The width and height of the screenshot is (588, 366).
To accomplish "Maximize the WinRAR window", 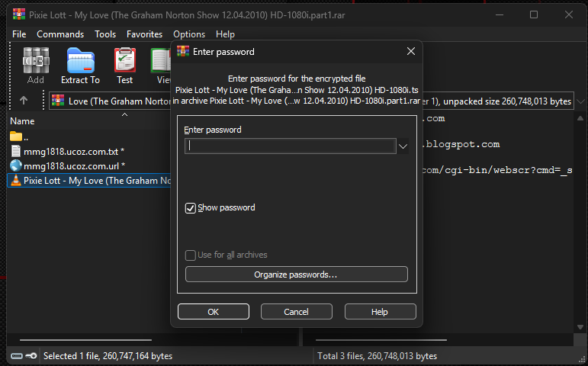I will [534, 14].
